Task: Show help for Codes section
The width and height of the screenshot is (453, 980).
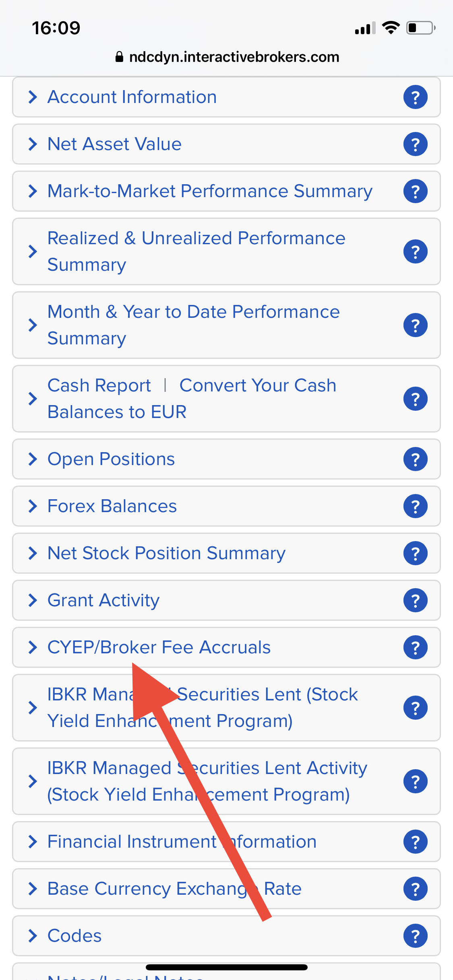Action: [415, 936]
